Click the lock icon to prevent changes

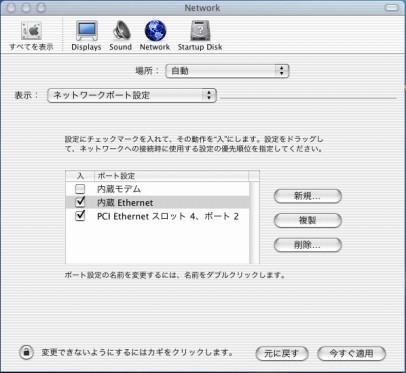26,352
